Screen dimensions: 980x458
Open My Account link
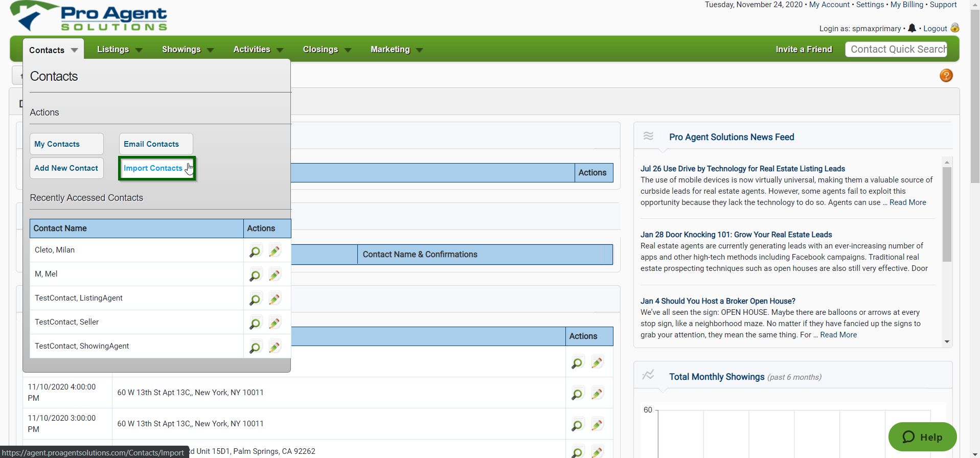[829, 5]
